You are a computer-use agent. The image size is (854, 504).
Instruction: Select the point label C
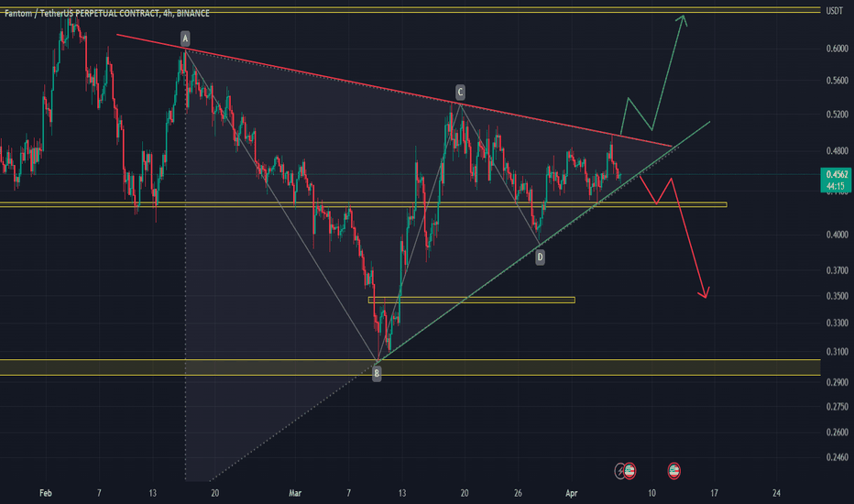[x=460, y=92]
